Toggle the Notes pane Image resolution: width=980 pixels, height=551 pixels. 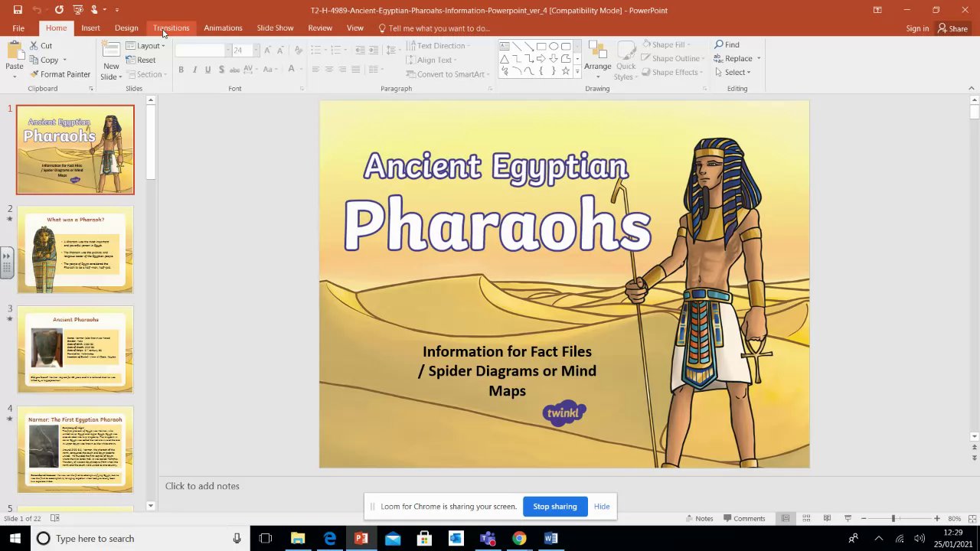coord(698,519)
